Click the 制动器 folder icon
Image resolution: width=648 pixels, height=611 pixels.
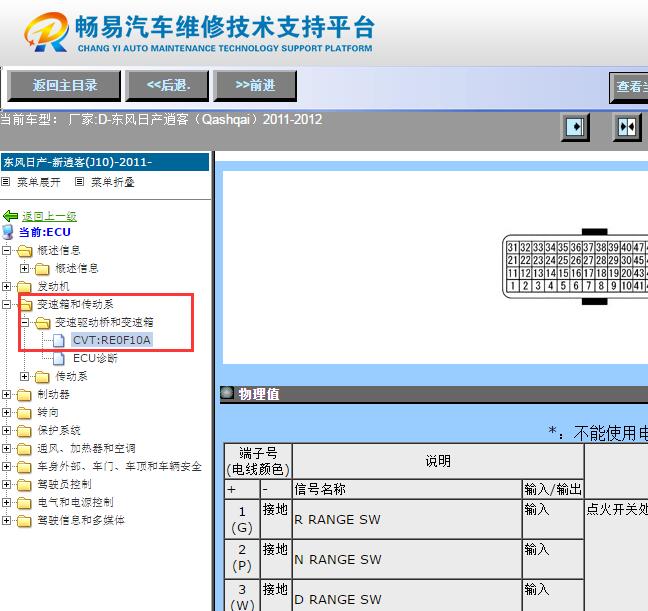(24, 395)
